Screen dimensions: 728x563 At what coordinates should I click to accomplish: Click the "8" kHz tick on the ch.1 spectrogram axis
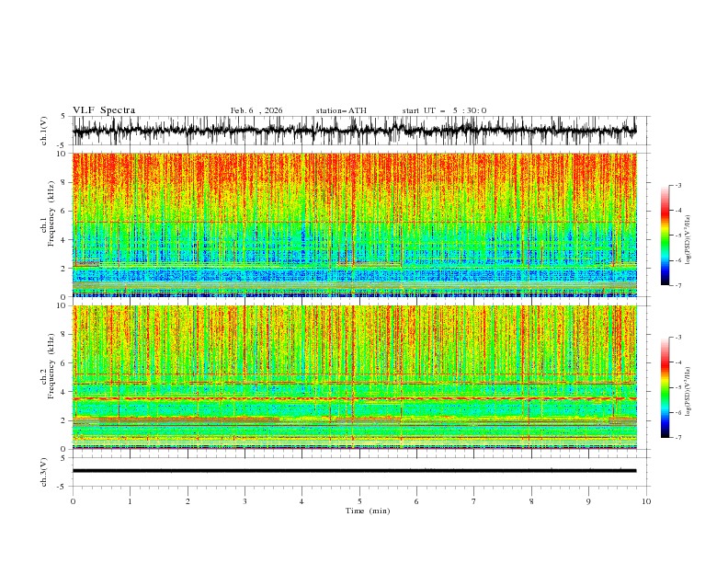64,182
